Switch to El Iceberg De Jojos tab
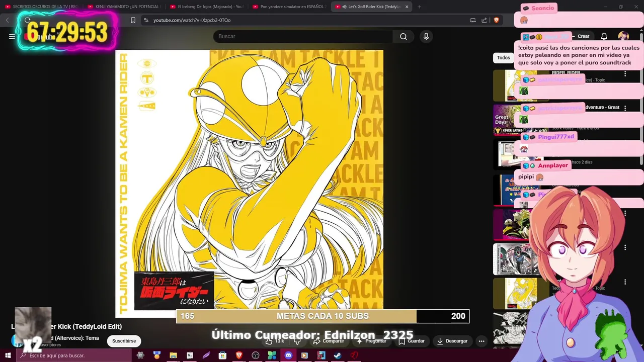Viewport: 644px width, 362px height. coord(206,7)
